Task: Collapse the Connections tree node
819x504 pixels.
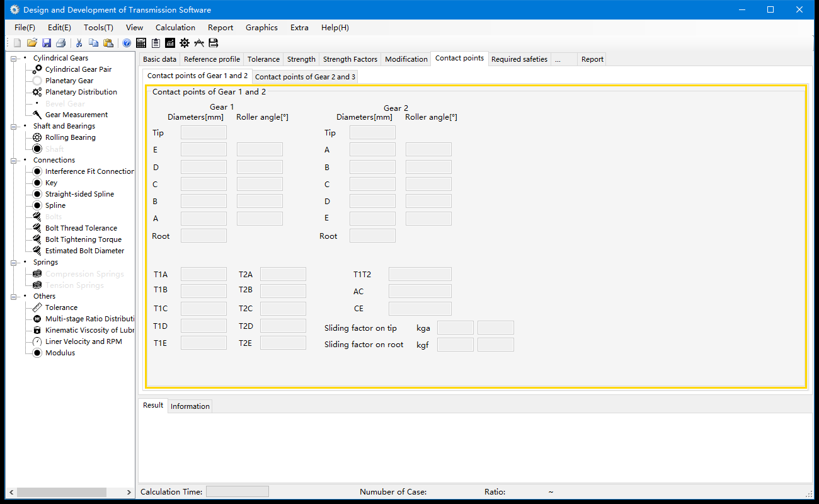Action: click(x=14, y=160)
